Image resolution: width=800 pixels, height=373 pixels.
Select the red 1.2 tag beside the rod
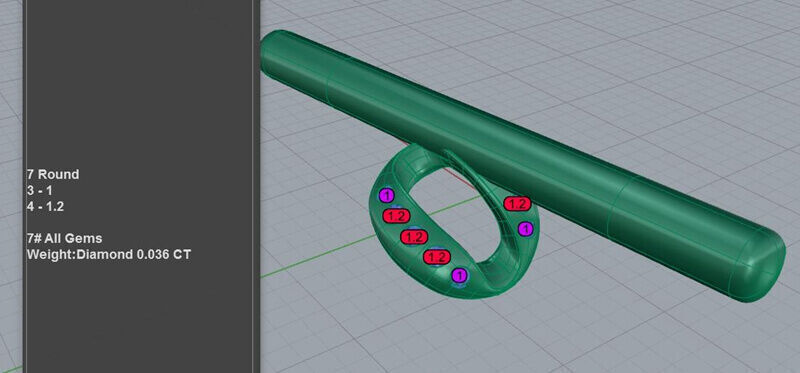point(517,204)
